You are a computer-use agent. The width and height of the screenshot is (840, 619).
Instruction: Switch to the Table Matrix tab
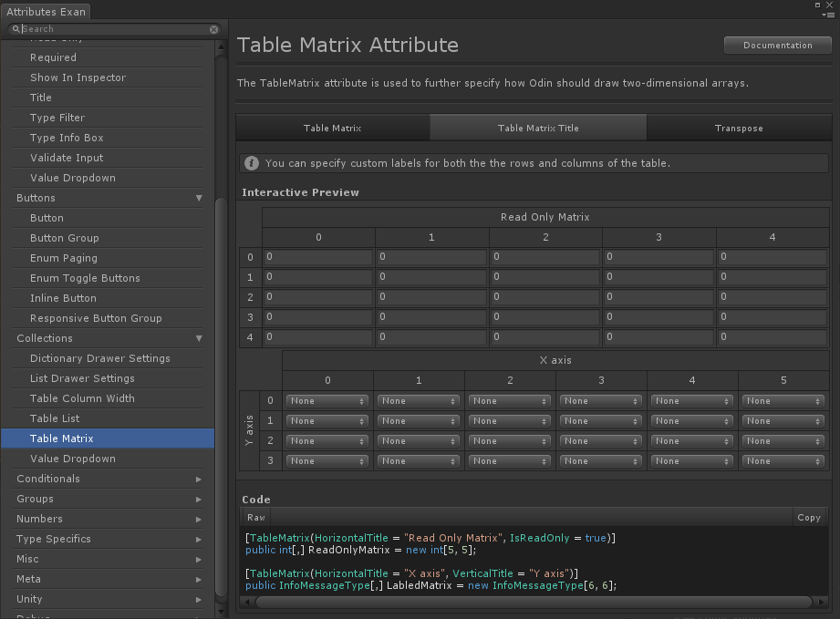tap(333, 128)
